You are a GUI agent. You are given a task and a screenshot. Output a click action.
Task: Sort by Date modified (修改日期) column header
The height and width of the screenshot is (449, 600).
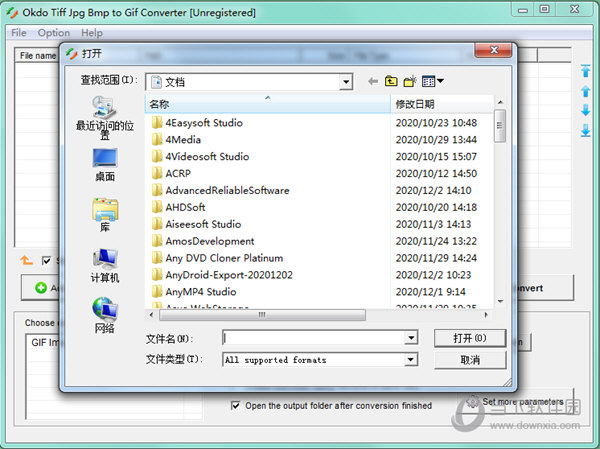click(x=442, y=104)
